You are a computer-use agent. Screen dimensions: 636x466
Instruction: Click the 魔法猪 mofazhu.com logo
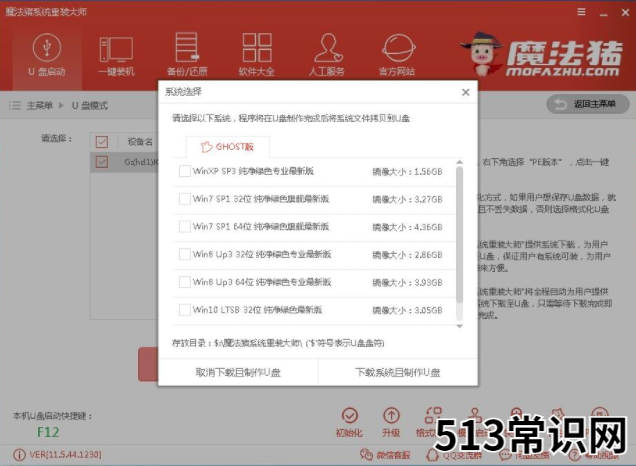(x=542, y=54)
